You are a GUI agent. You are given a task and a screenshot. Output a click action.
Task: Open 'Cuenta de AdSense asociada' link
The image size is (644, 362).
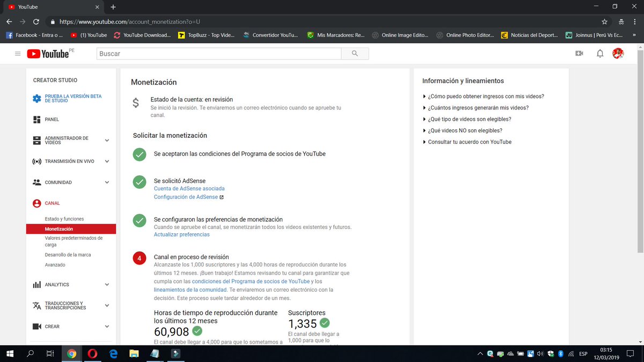[x=189, y=189]
